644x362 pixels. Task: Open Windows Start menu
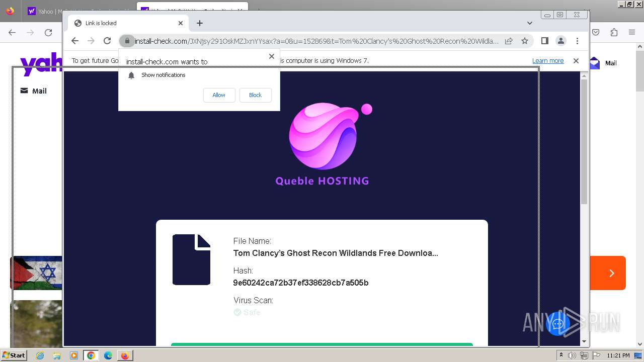click(x=14, y=355)
